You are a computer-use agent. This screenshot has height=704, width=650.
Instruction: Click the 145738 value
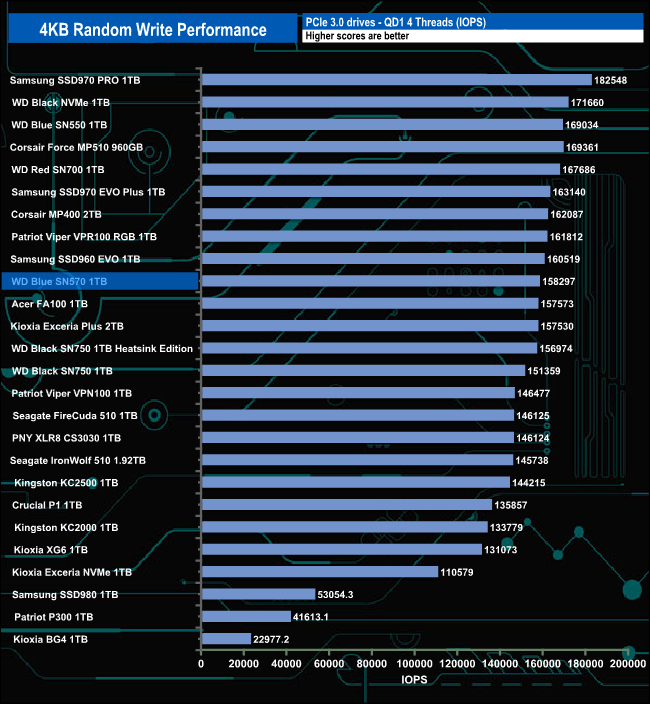coord(531,461)
